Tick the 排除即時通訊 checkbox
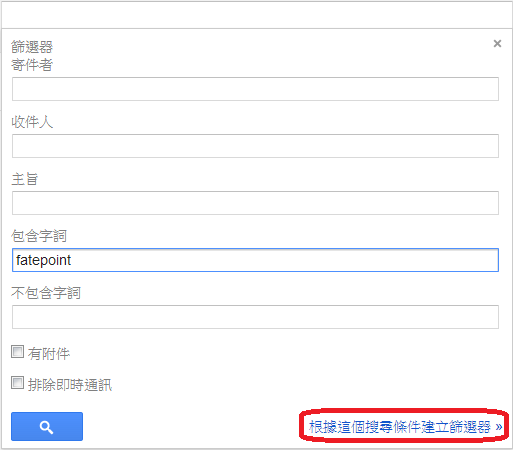 click(17, 383)
